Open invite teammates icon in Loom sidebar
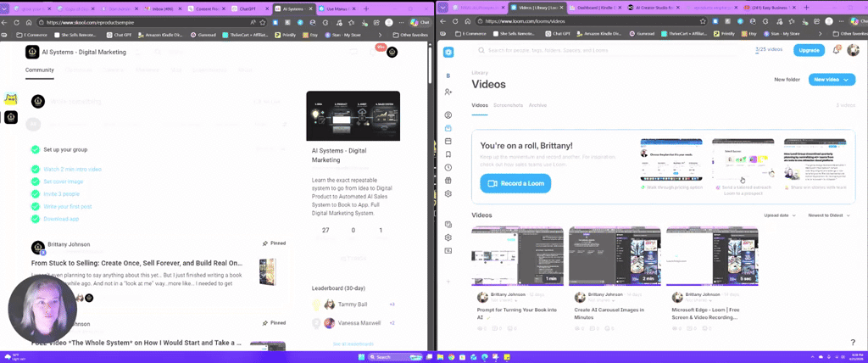Viewport: 868px width, 363px height. pos(448,92)
